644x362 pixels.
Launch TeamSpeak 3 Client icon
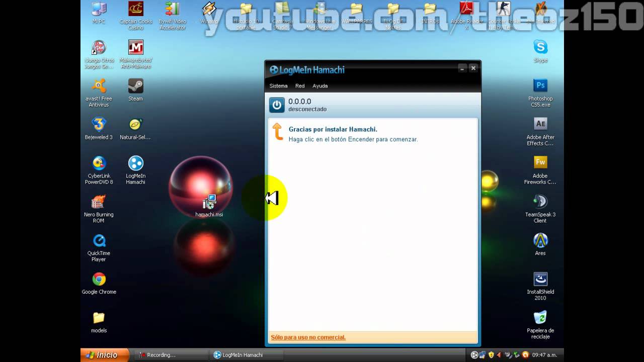pos(540,209)
